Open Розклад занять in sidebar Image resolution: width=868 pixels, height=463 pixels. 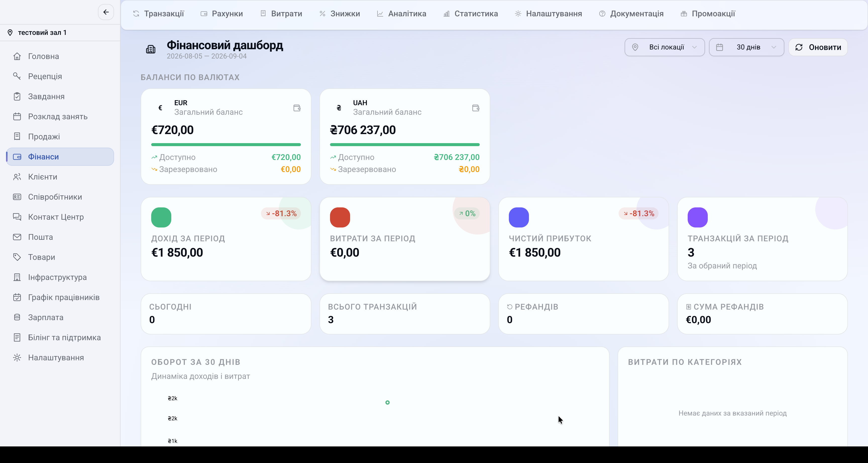60,117
